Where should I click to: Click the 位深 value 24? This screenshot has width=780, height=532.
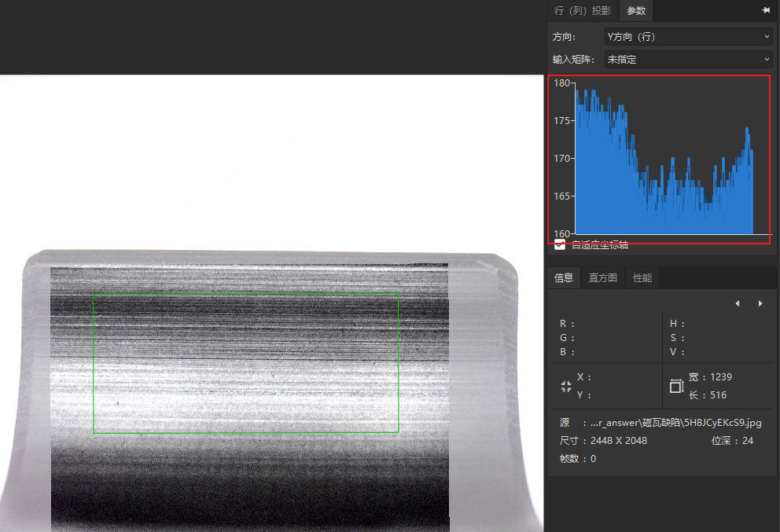click(747, 440)
